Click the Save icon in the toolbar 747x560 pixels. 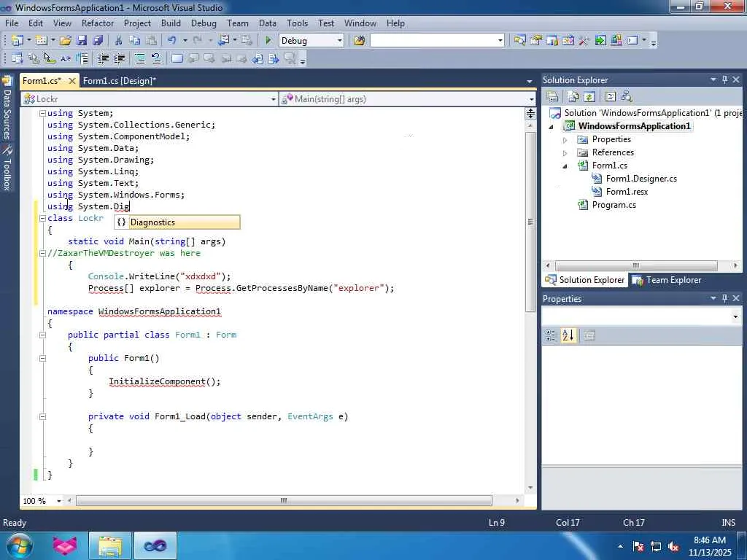[82, 41]
